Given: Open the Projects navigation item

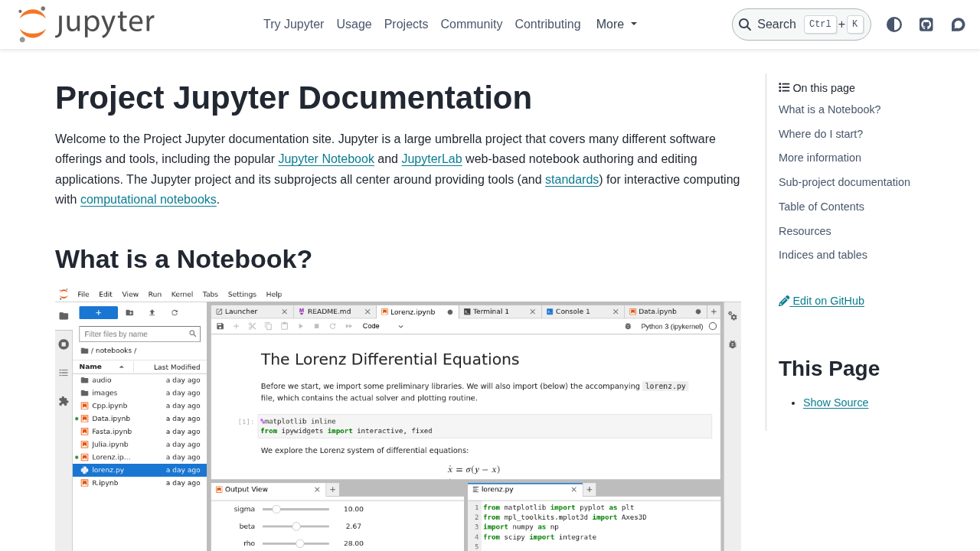Looking at the screenshot, I should [406, 24].
